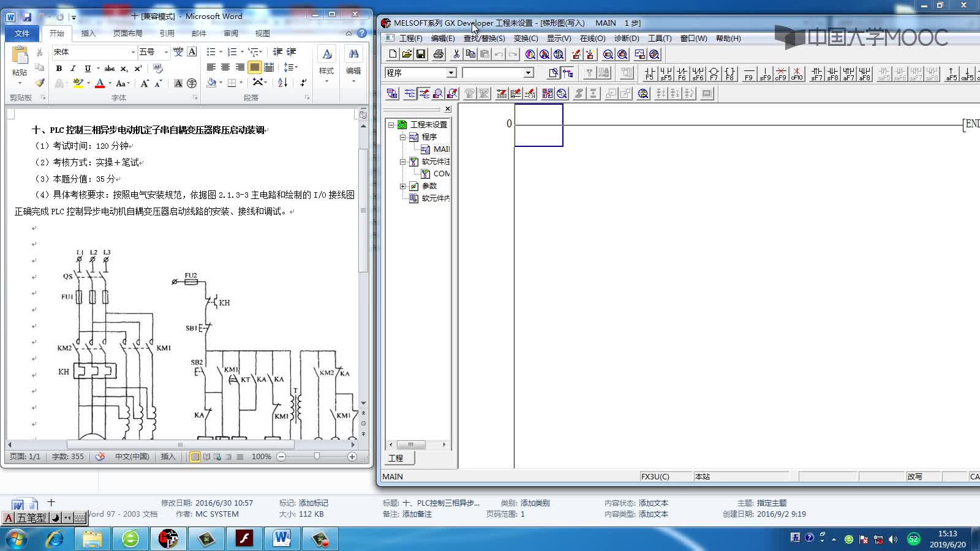Toggle strikethrough in Word ribbon
This screenshot has height=551, width=980.
tap(110, 69)
